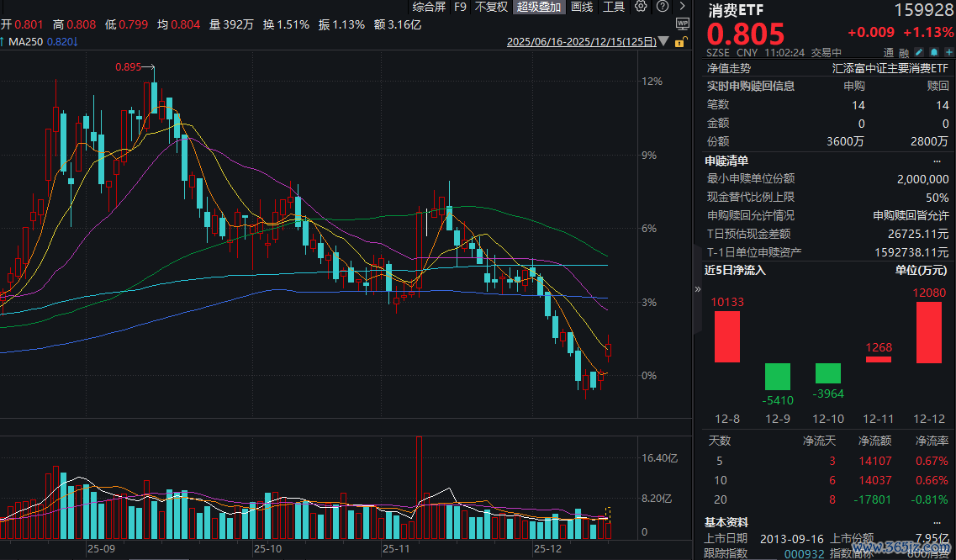Open the 综合屏 tab
This screenshot has height=560, width=956.
(x=429, y=7)
